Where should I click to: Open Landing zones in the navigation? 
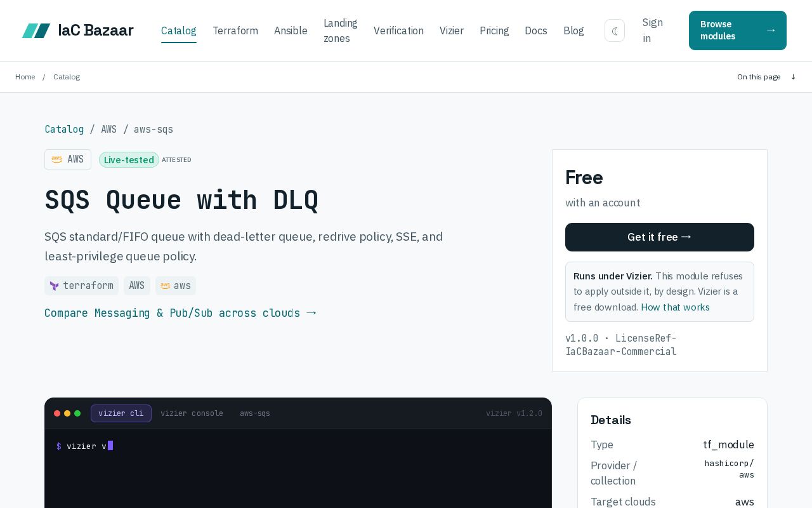point(341,30)
